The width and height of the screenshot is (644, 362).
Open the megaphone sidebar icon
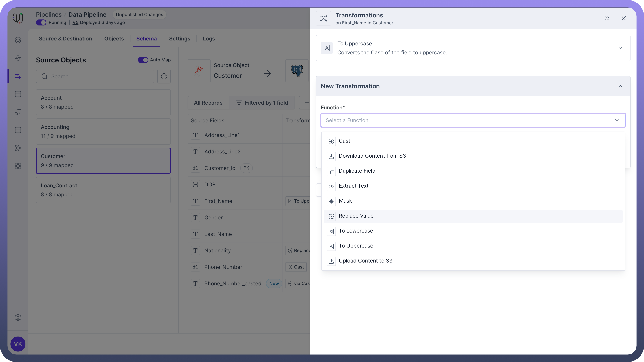(18, 112)
